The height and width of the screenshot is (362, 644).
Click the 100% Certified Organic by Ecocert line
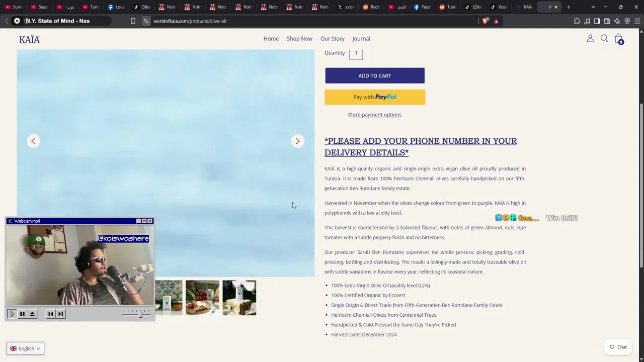[x=368, y=296]
